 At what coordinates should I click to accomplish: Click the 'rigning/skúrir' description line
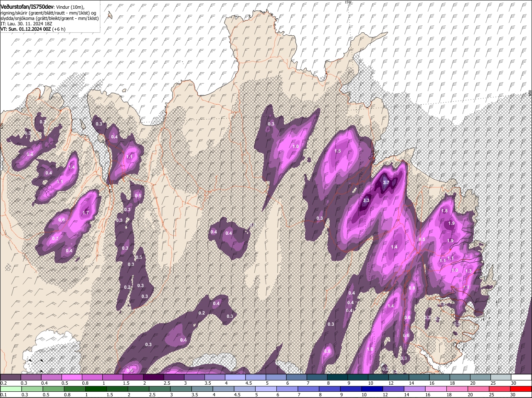click(x=48, y=13)
